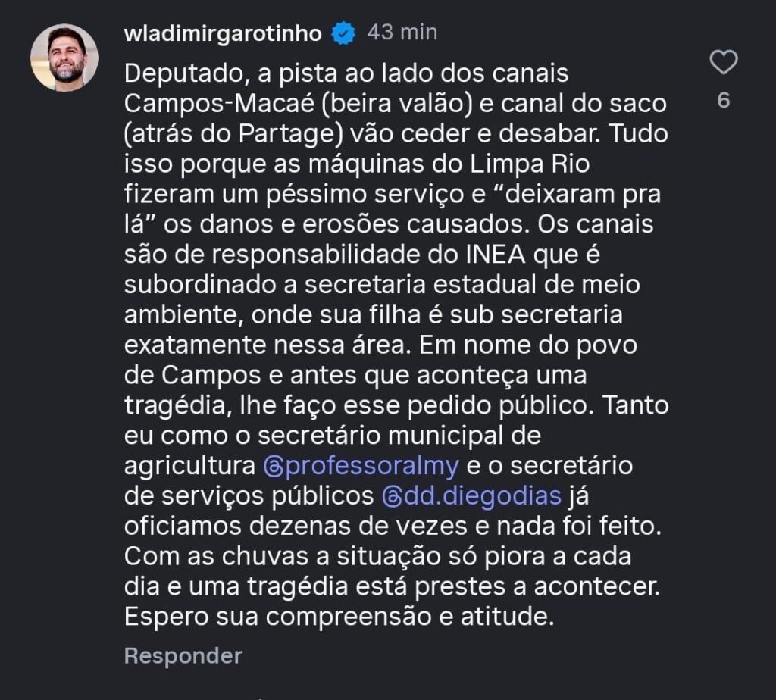Click Responder to reply to the comment
This screenshot has width=776, height=700.
183,655
